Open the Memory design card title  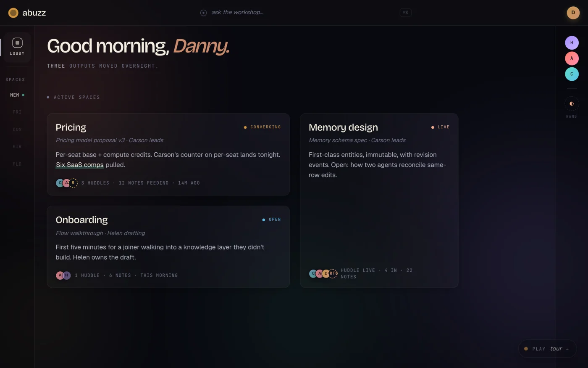tap(343, 127)
